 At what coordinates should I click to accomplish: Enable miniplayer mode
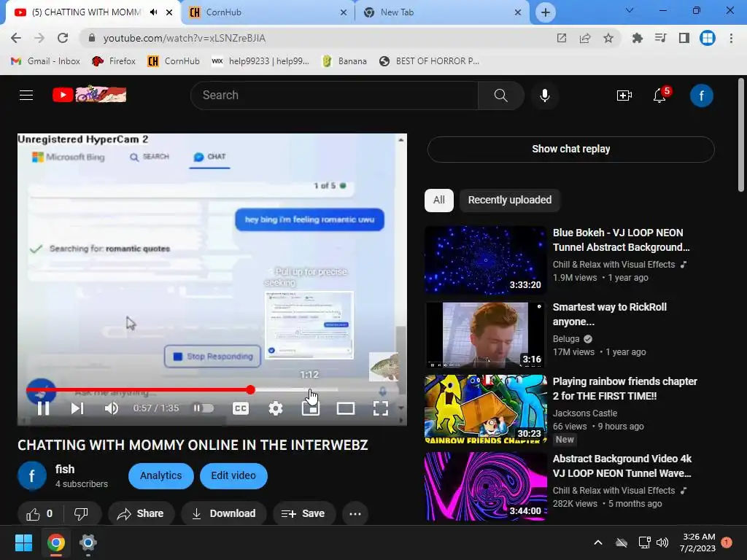pos(311,408)
